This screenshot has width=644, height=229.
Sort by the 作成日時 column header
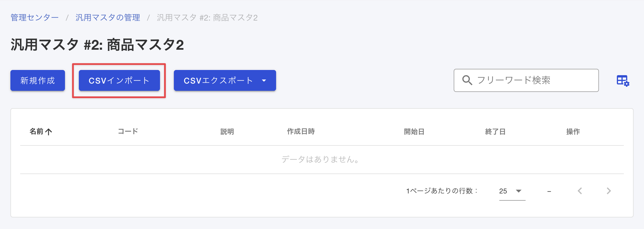click(x=301, y=132)
